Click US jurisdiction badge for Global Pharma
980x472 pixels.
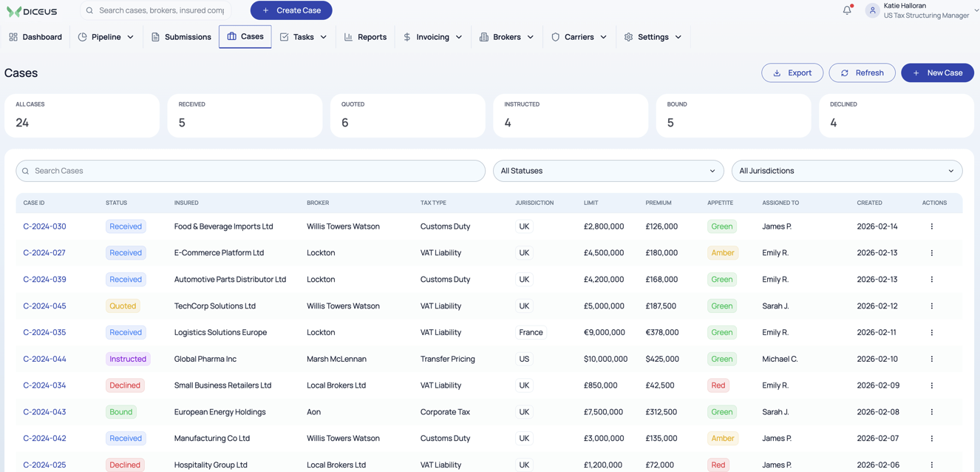click(524, 359)
